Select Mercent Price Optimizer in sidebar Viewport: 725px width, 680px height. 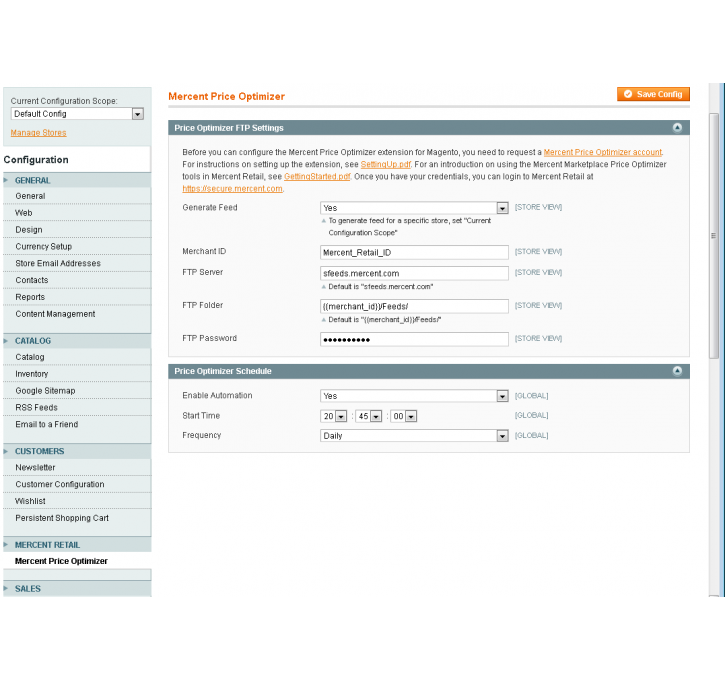click(x=77, y=561)
